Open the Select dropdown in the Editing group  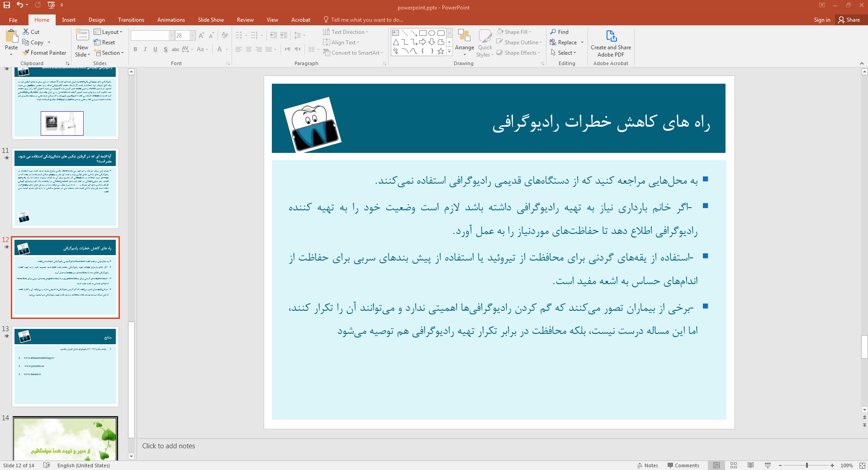pos(563,52)
